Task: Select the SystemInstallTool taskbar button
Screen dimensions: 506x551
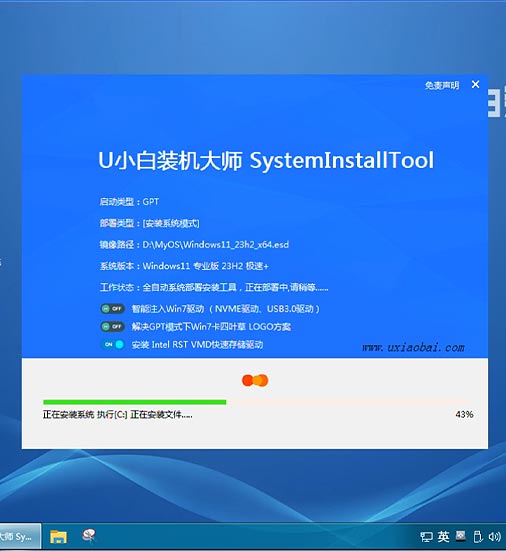Action: (x=20, y=536)
